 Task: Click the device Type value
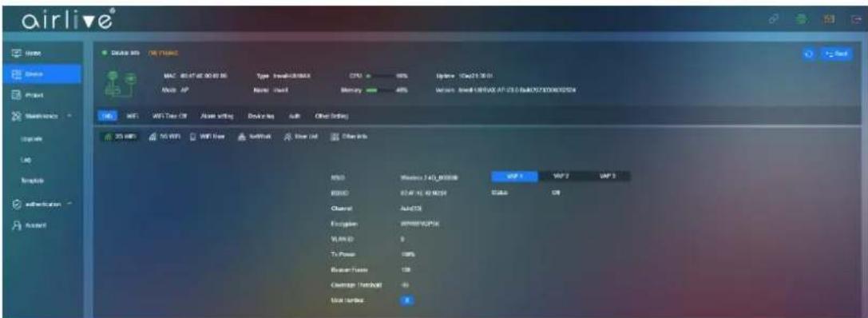point(291,76)
